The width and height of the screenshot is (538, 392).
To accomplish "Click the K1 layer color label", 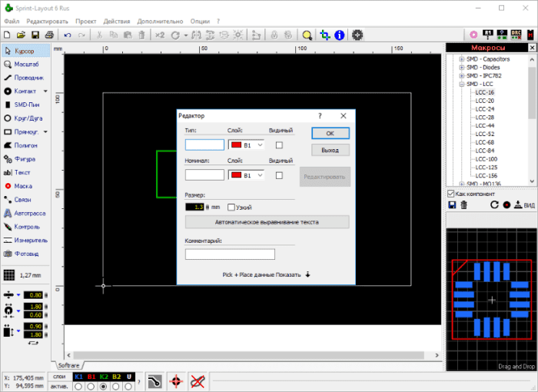I will click(78, 377).
